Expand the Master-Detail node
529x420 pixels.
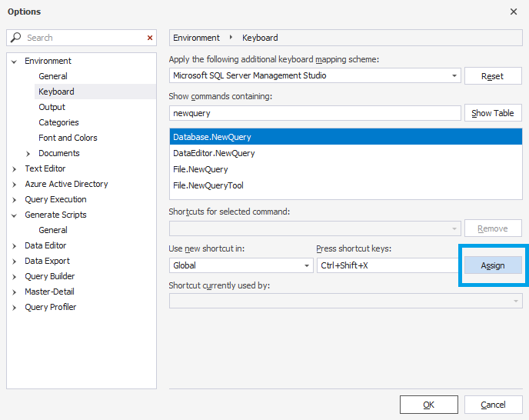[x=14, y=292]
